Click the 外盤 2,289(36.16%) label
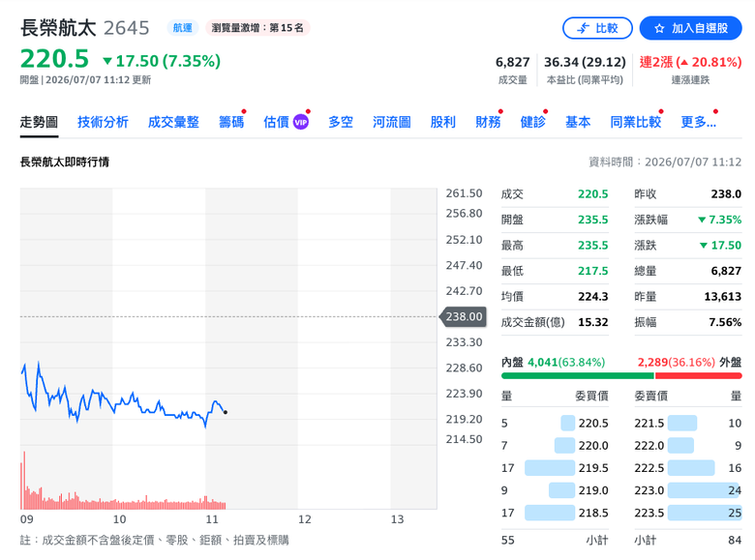Screen dimensions: 755x560 click(x=689, y=362)
